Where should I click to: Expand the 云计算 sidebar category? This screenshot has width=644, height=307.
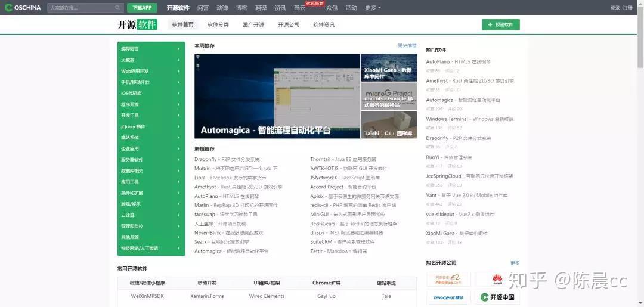151,215
